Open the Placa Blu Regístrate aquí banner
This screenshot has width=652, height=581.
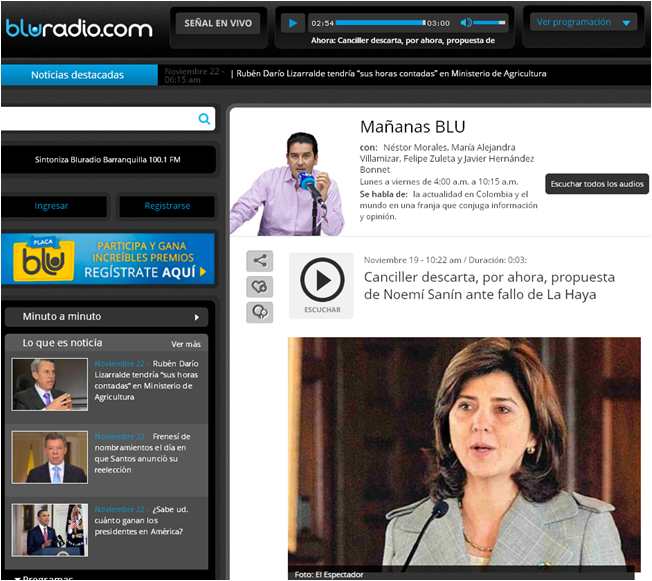coord(108,259)
